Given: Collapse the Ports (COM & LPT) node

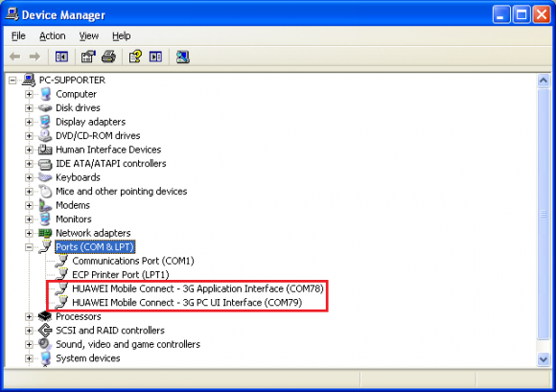Looking at the screenshot, I should point(29,247).
